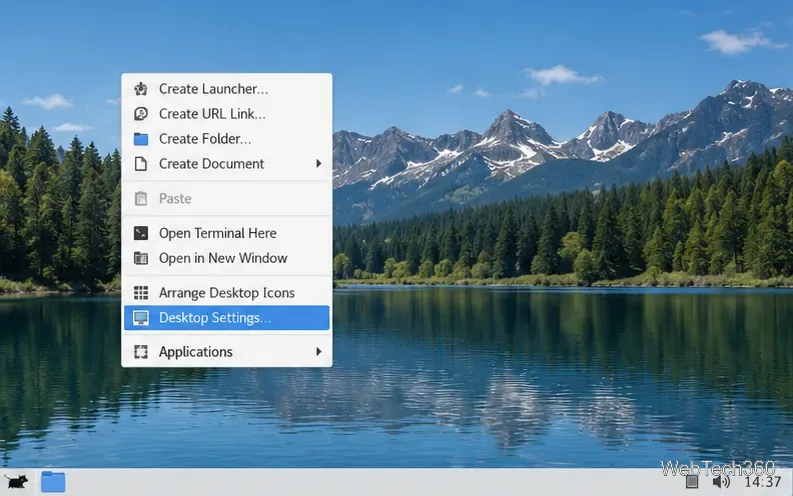Screen dimensions: 793x496
Task: Click the blue folder icon beside Create Folder
Action: pyautogui.click(x=141, y=139)
